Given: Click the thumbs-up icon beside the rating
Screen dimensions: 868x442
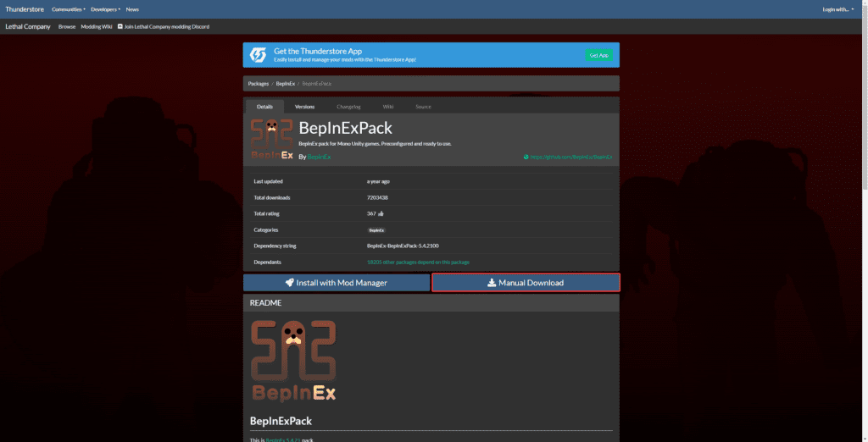Looking at the screenshot, I should pyautogui.click(x=381, y=213).
